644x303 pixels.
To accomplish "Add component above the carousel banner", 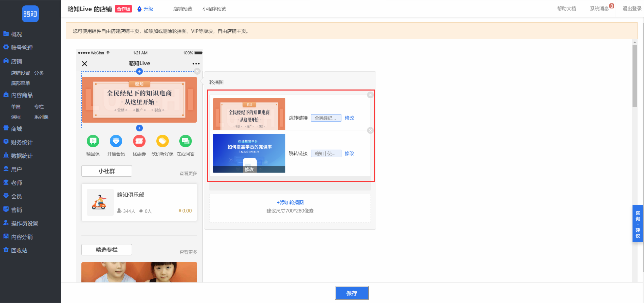I will (x=139, y=71).
